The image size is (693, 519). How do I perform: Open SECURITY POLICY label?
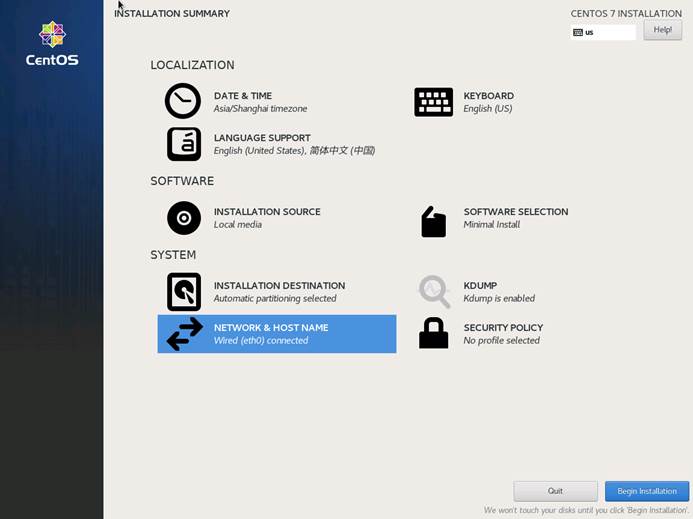click(503, 328)
